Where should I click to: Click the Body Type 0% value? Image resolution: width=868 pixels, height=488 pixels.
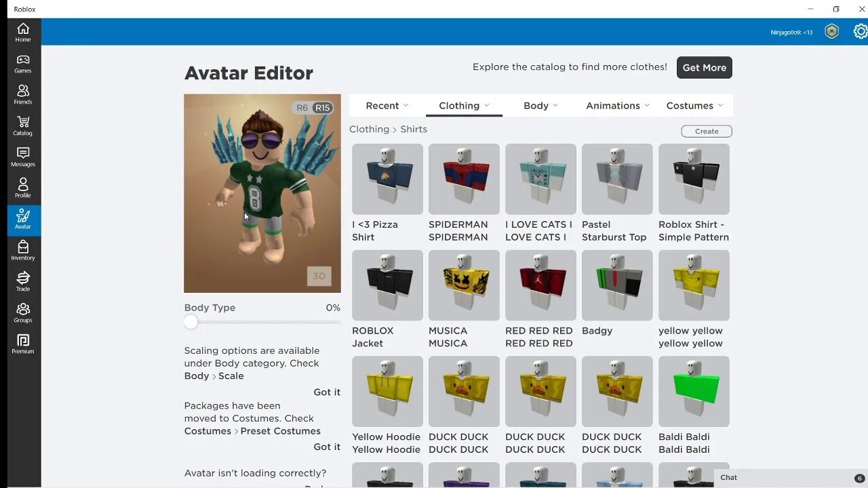coord(333,308)
